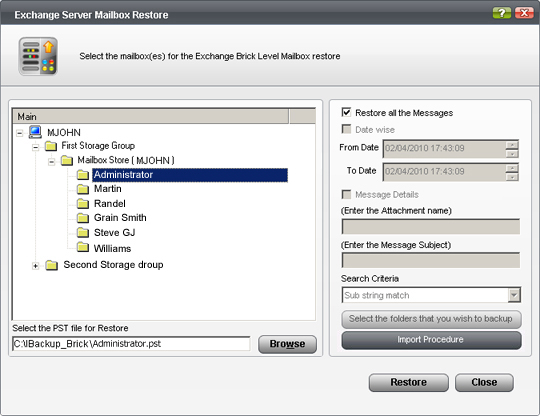Click the server restore icon in header
The image size is (540, 416).
coord(38,56)
